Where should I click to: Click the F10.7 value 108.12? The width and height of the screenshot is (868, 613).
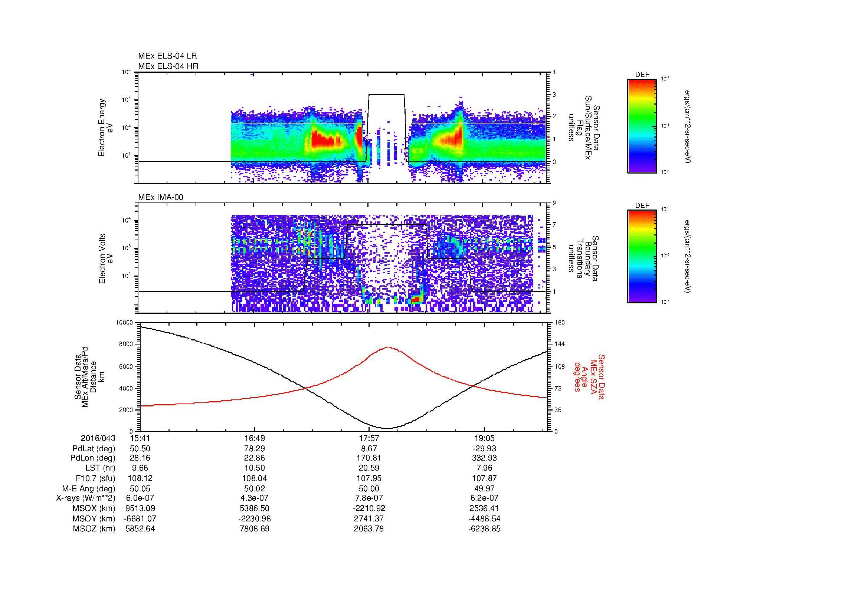coord(140,478)
